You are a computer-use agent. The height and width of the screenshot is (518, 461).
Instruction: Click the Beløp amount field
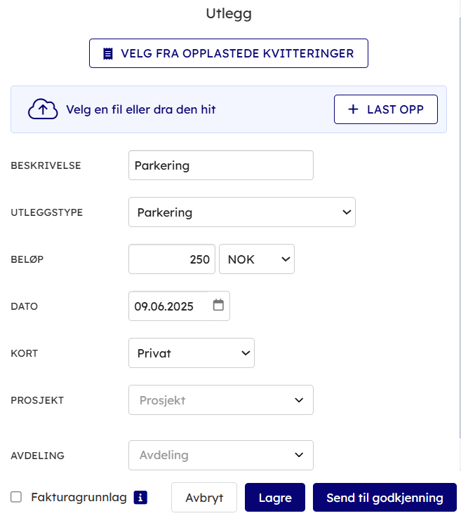(x=172, y=259)
